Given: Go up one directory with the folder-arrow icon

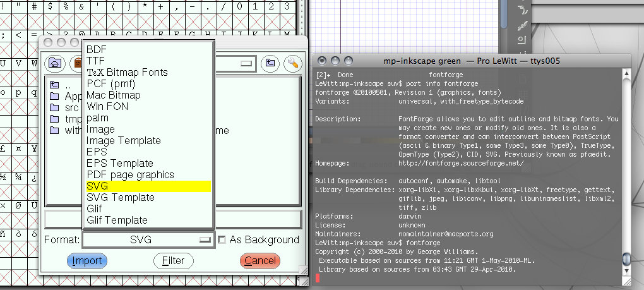Looking at the screenshot, I should 270,63.
